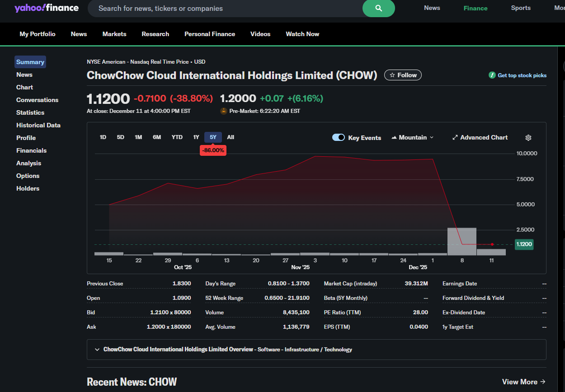
Task: Open Holders in the left sidebar
Action: point(28,189)
